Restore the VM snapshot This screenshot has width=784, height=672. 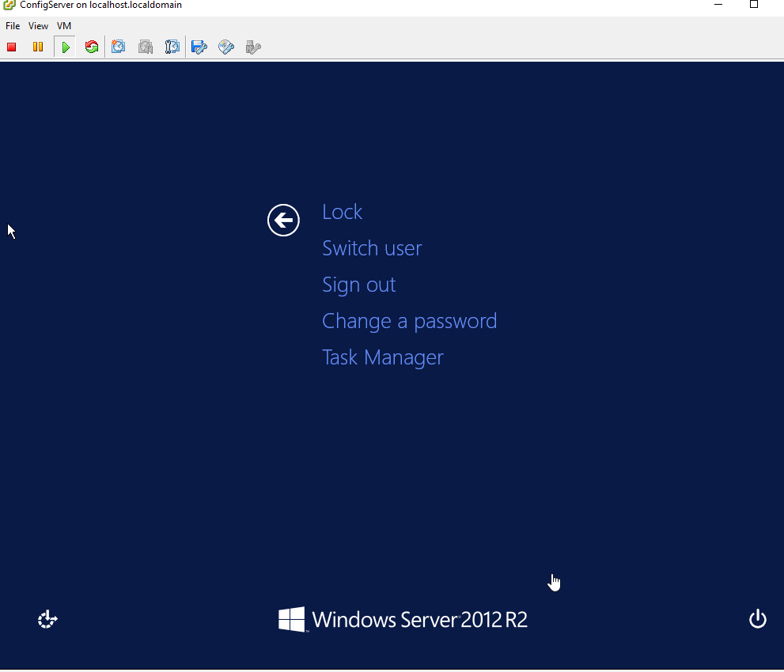(x=146, y=47)
